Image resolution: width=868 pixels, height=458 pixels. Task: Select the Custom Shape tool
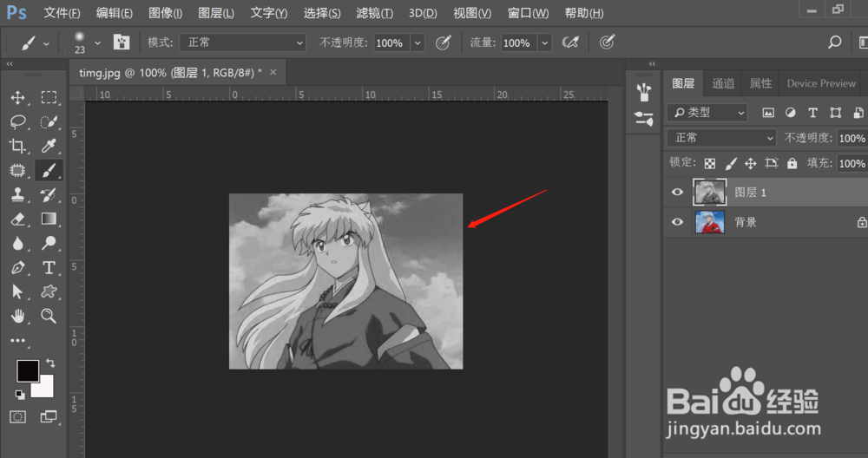coord(49,291)
